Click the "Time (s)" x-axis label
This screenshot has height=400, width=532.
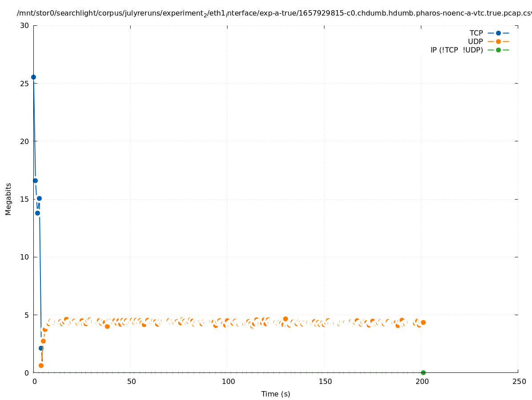(276, 394)
